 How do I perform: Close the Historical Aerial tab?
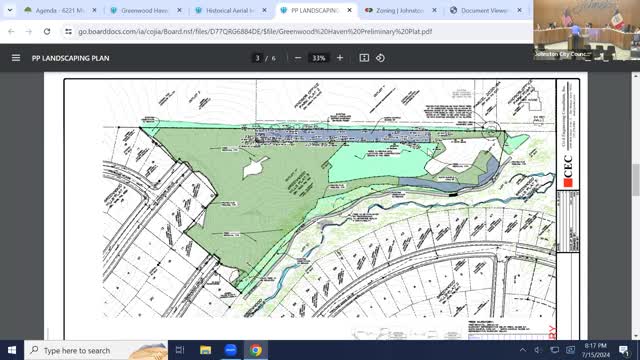tap(264, 10)
